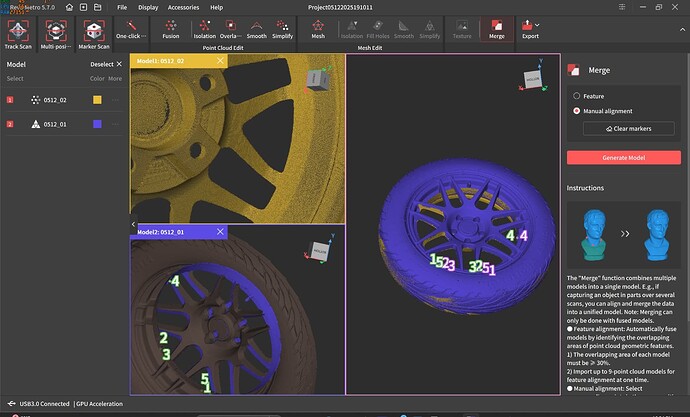
Task: Close the Model1: 0512_02 view
Action: pyautogui.click(x=220, y=61)
